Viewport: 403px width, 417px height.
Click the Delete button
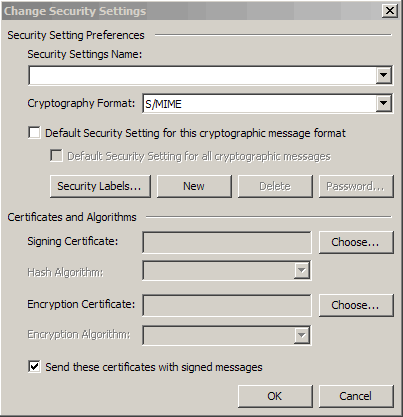[275, 186]
